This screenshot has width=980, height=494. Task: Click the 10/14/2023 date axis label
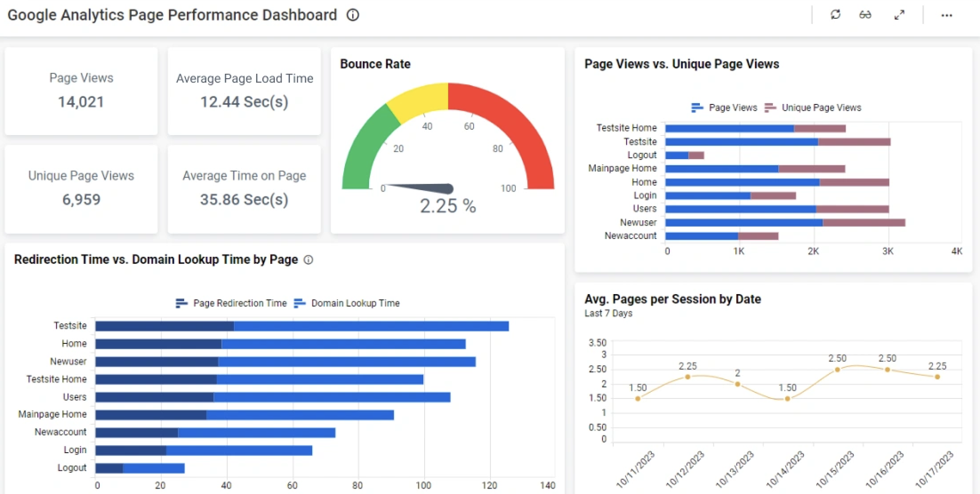point(786,469)
